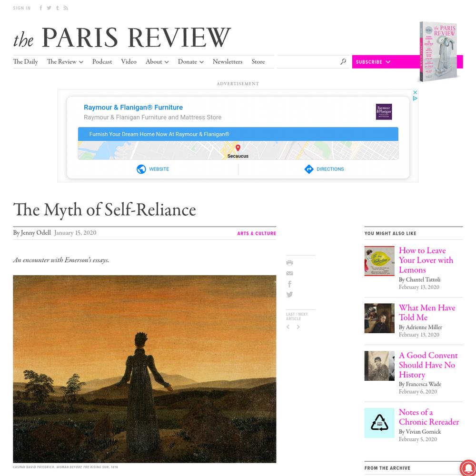Viewport: 476px width, 476px height.
Task: Close the advertisement with X icon
Action: (x=415, y=92)
